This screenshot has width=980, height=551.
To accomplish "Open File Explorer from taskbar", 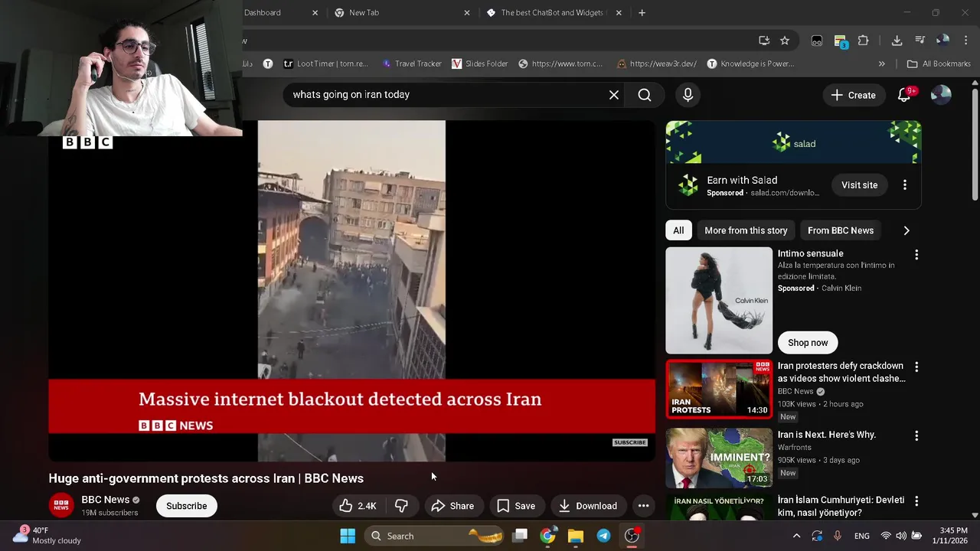I will point(576,536).
